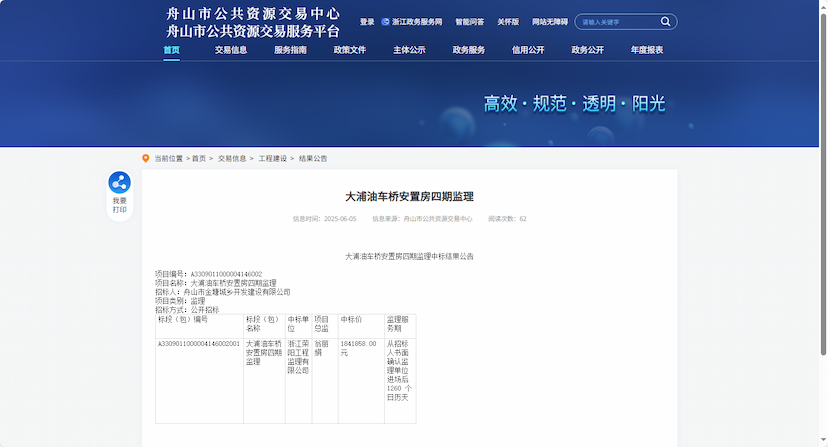Click the 高效·规范·透明·阳光 banner slogan
The width and height of the screenshot is (828, 447).
pyautogui.click(x=575, y=104)
